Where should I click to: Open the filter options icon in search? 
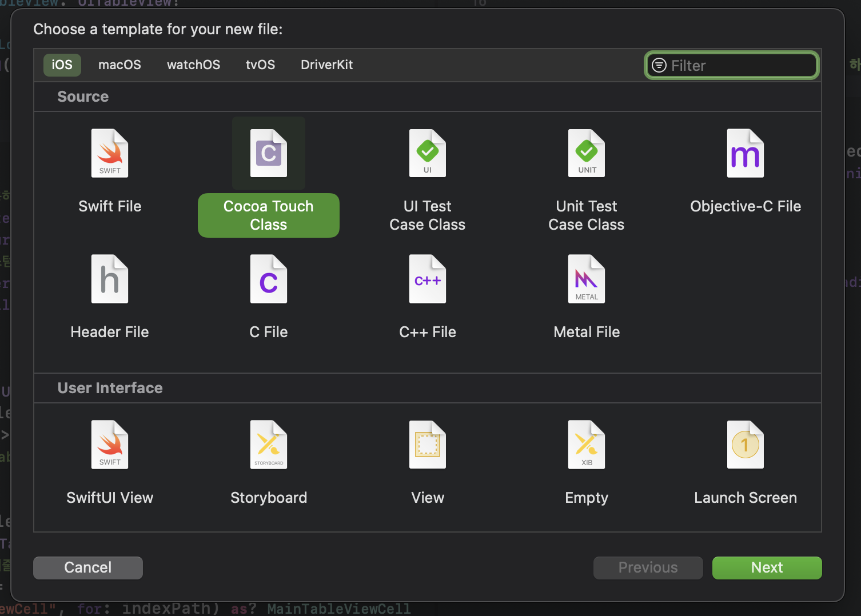[x=659, y=65]
